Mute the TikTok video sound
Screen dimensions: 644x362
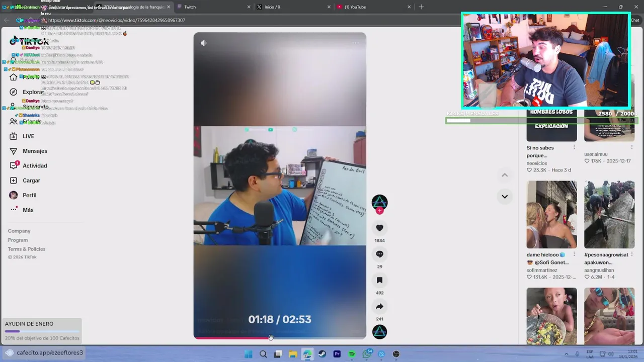(204, 43)
